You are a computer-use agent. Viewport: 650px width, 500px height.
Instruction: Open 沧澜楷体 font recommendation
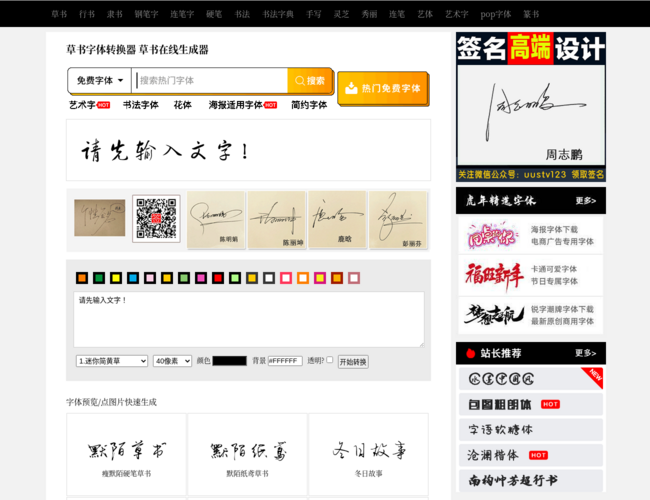pos(531,455)
